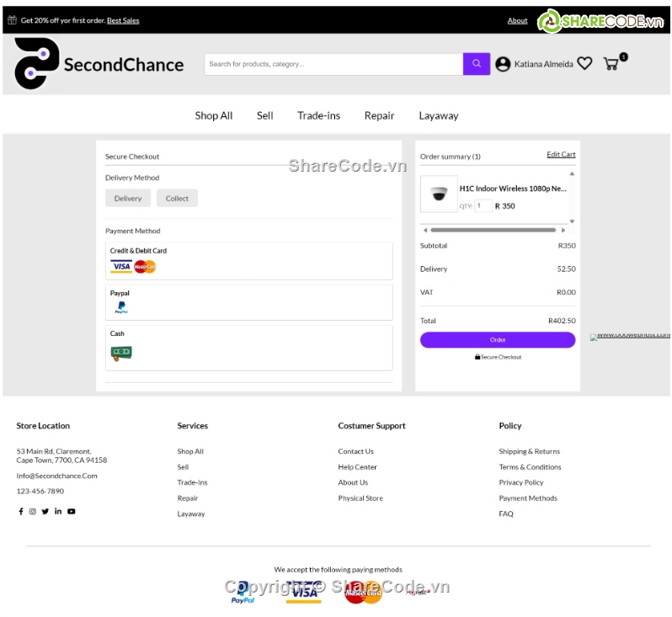Click the cash money icon
Viewport: 672px width, 617px height.
[x=121, y=353]
